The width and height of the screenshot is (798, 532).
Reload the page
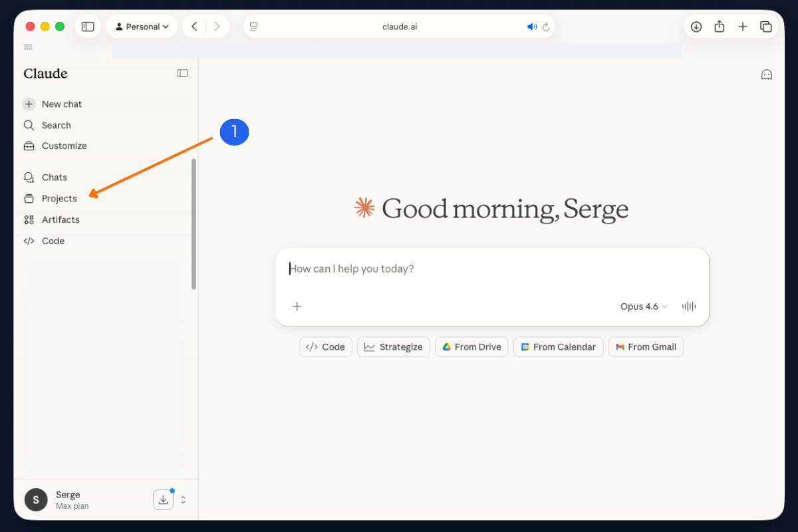546,27
